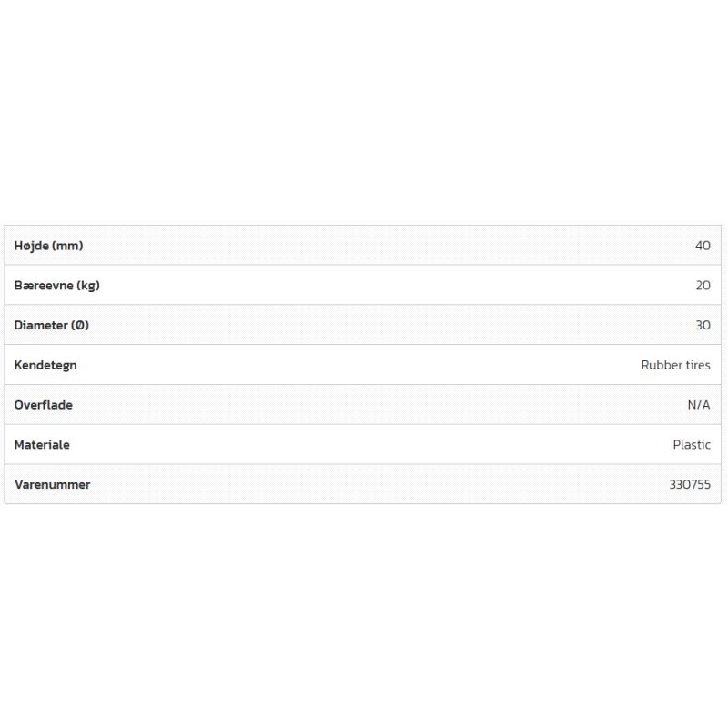
Task: Click the Højde (mm) label
Action: point(48,246)
